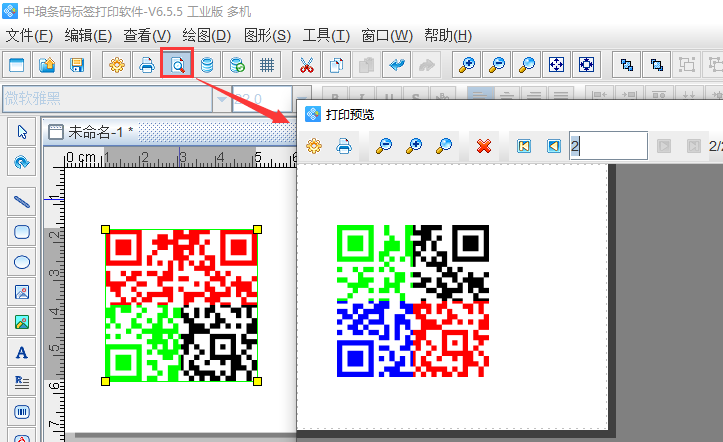Open the database settings icon
723x442 pixels.
pos(207,65)
